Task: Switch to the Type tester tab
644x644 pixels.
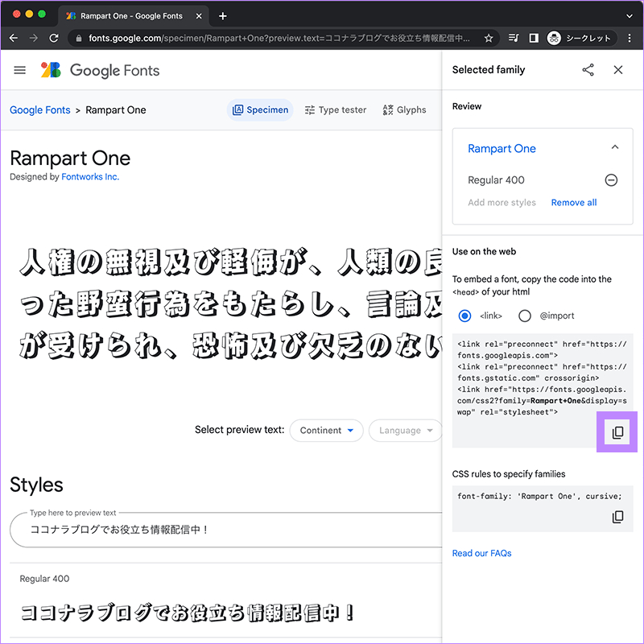Action: (x=336, y=109)
